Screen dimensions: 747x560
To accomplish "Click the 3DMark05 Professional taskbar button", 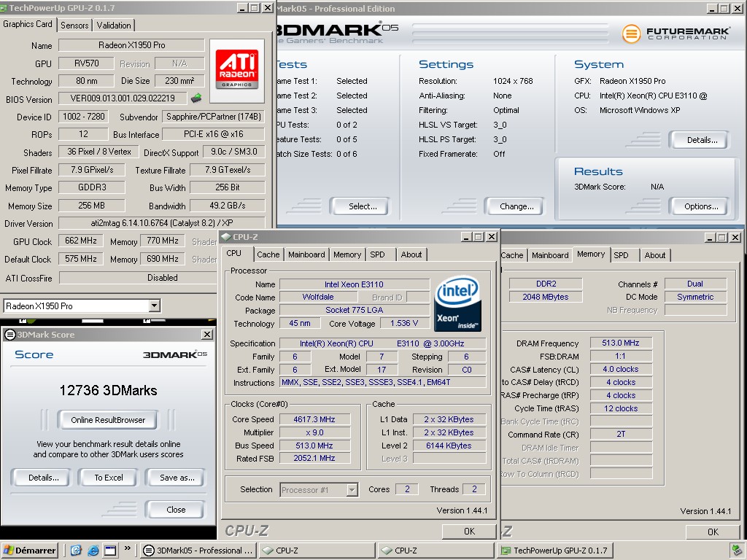I will point(198,551).
